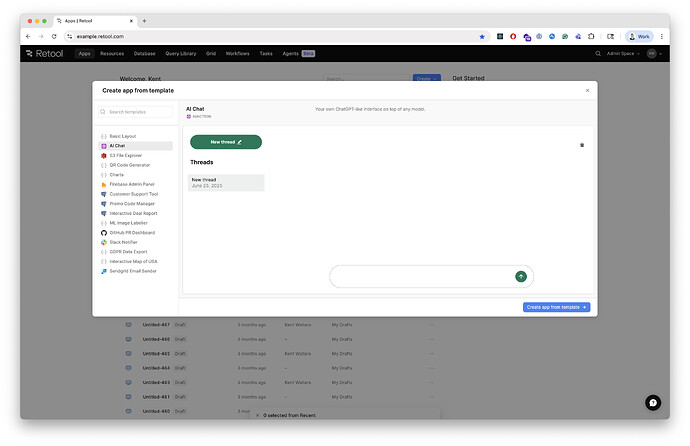Close the Apps | Retool browser tab
Viewport: 690px width, 446px height.
click(131, 21)
